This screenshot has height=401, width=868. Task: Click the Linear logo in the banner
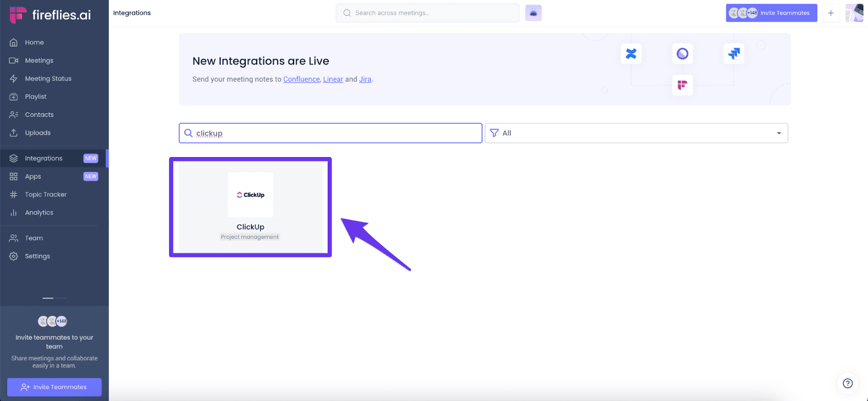[x=682, y=54]
